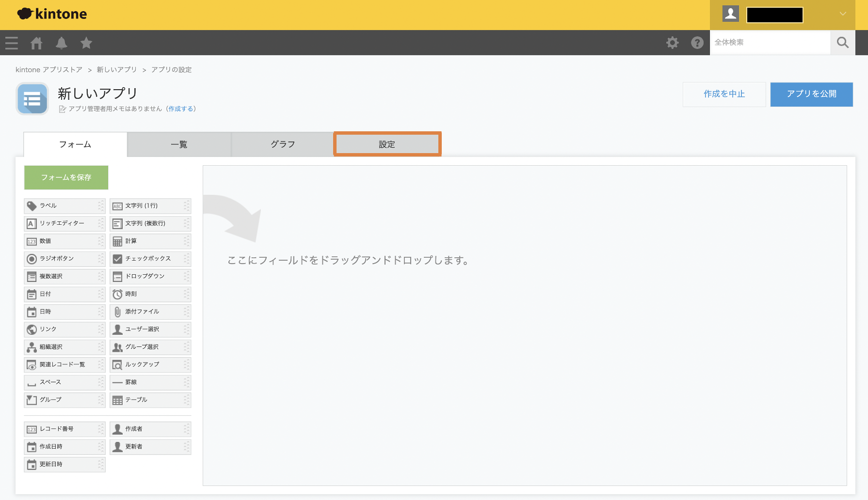Click the 作成する memo link
Screen dimensions: 868x500
point(181,109)
